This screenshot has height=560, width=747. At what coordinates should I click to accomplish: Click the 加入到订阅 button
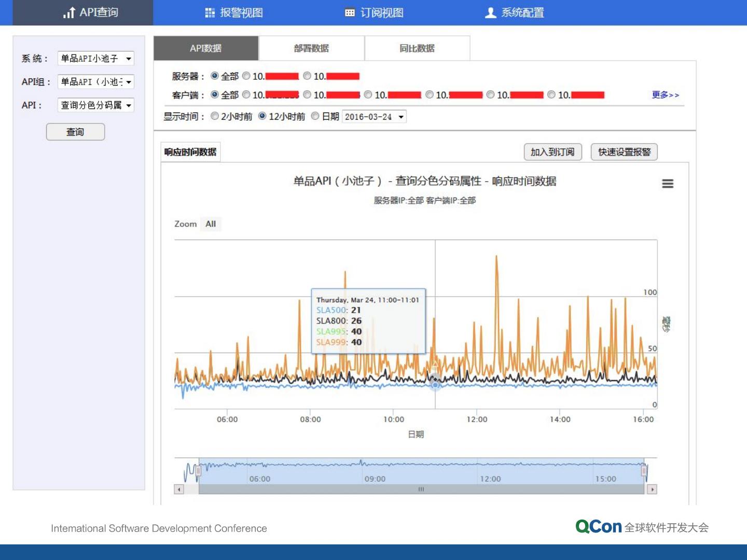(x=552, y=152)
